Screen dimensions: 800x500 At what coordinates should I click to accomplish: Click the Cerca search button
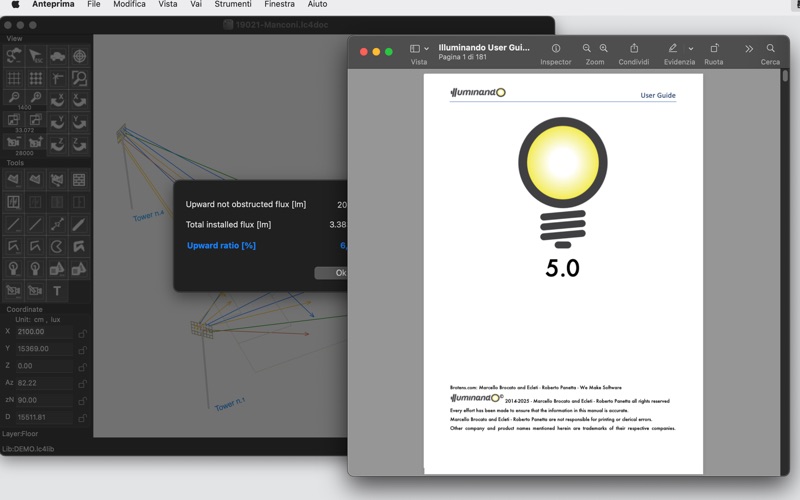770,48
